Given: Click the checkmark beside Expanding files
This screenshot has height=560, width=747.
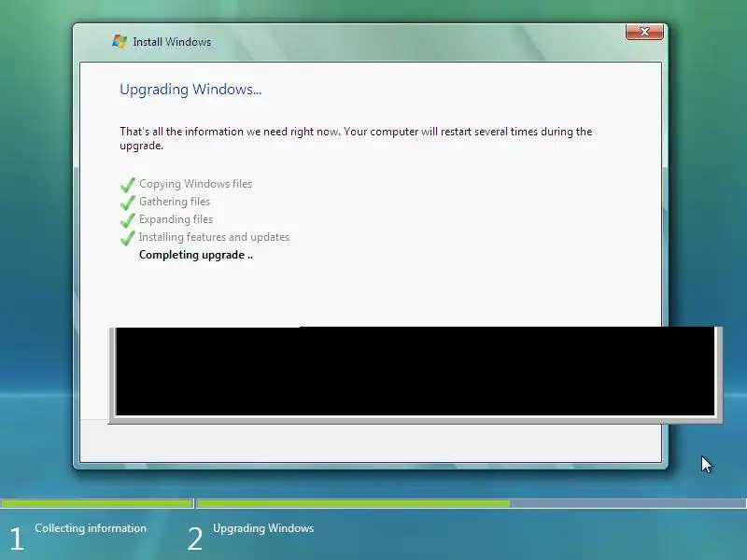Looking at the screenshot, I should [128, 219].
